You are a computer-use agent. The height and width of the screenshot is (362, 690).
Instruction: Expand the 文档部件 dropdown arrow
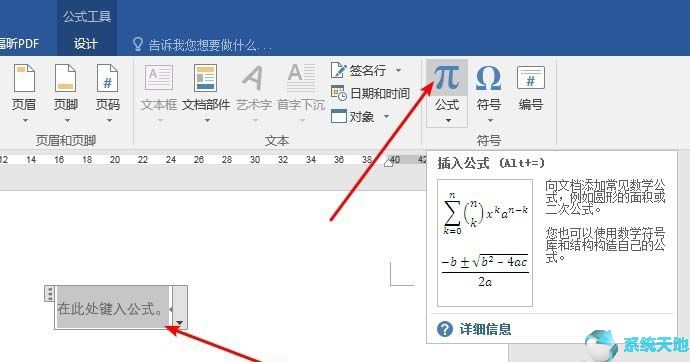[207, 121]
